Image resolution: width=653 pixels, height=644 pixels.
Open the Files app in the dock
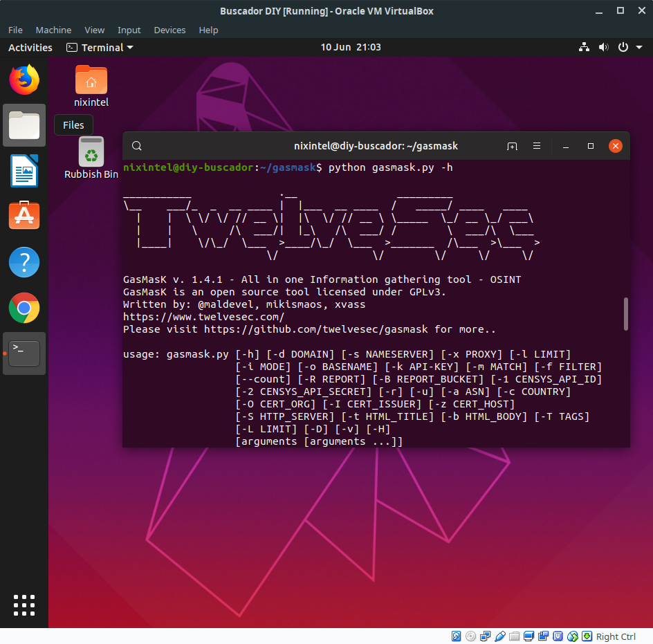24,125
